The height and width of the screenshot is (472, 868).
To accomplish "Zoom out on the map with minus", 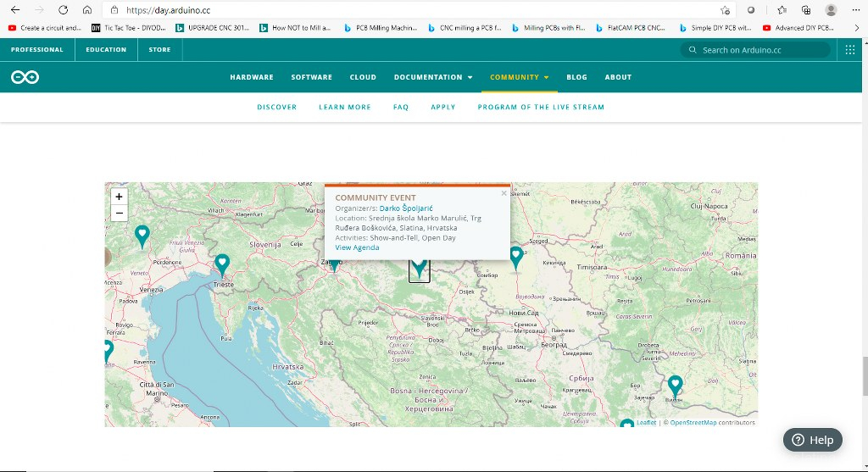I will pos(119,213).
